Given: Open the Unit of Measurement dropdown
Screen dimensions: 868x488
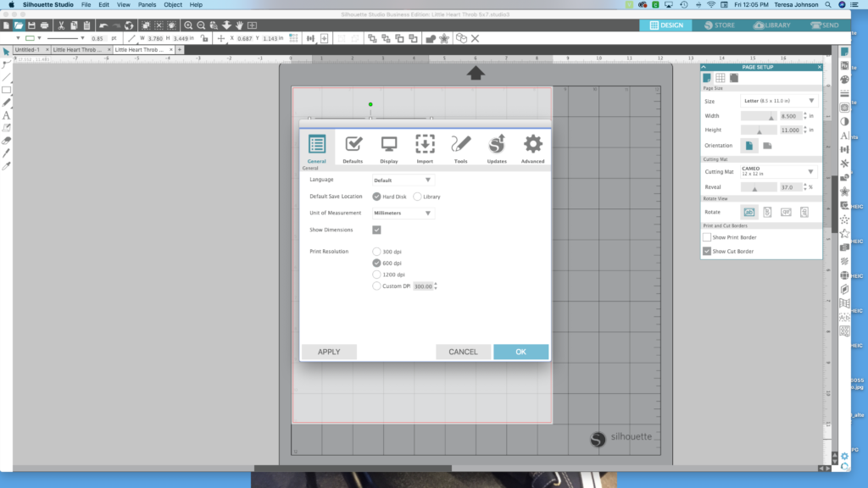Looking at the screenshot, I should pyautogui.click(x=403, y=213).
